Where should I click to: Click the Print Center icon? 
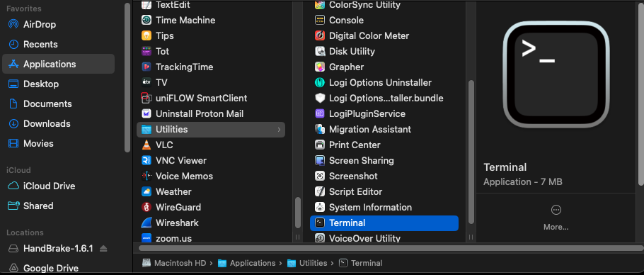click(320, 145)
